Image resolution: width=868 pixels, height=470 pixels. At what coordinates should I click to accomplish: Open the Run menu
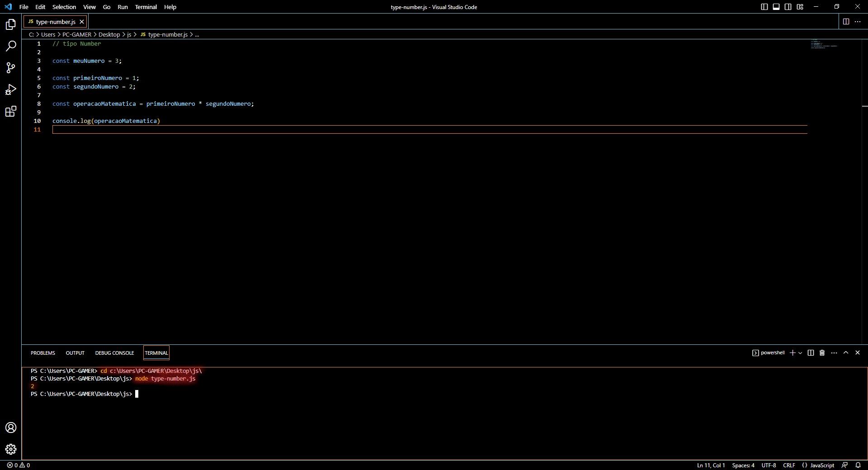tap(123, 7)
